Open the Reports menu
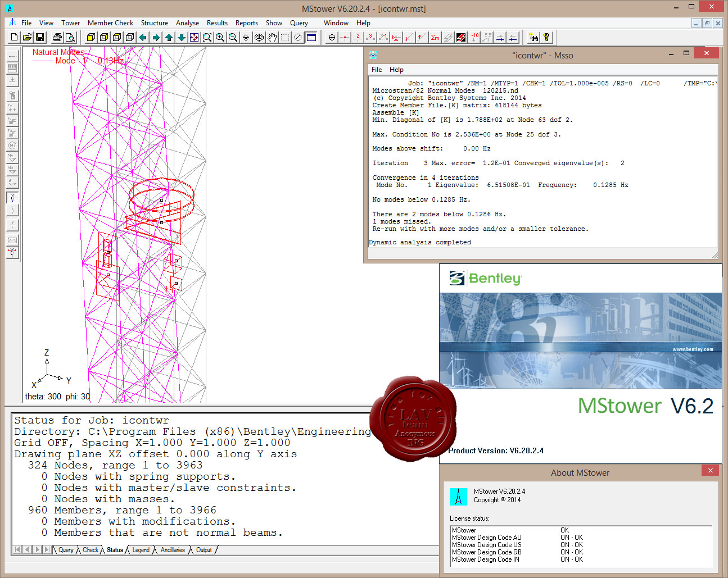The image size is (728, 578). tap(247, 23)
